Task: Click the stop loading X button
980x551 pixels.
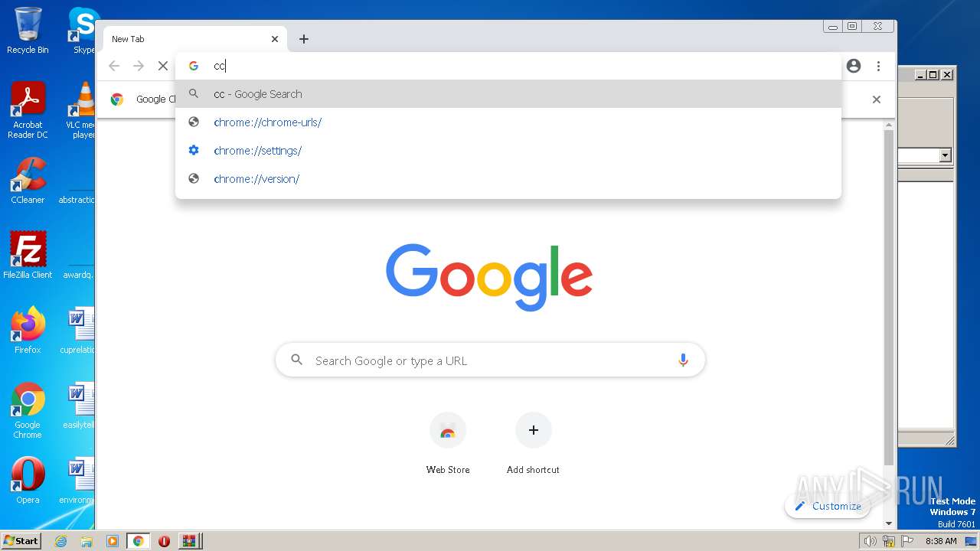Action: click(x=163, y=66)
